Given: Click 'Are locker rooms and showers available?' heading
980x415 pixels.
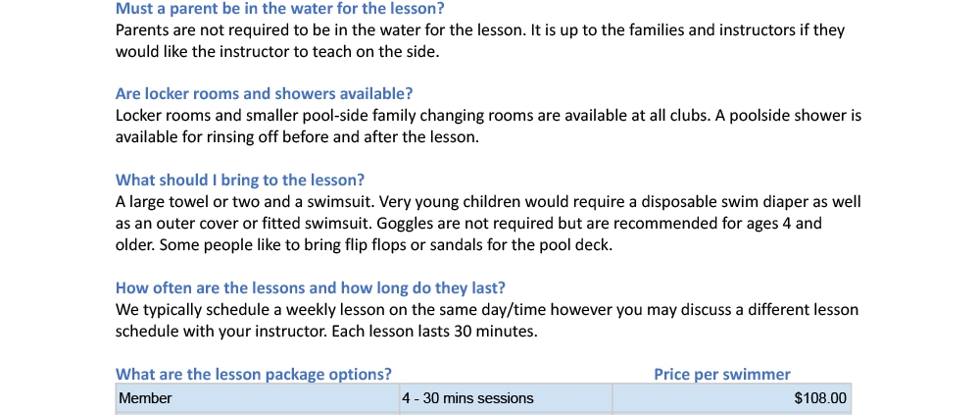Looking at the screenshot, I should pos(264,94).
